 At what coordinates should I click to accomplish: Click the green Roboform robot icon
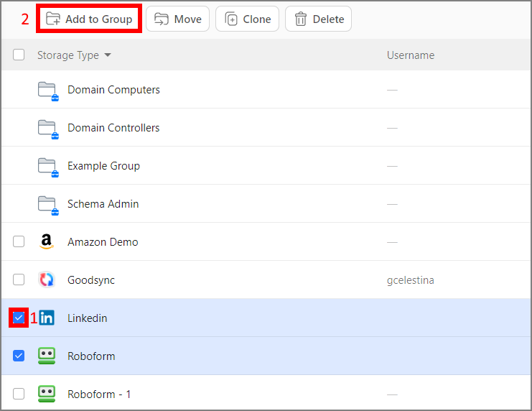pos(47,356)
